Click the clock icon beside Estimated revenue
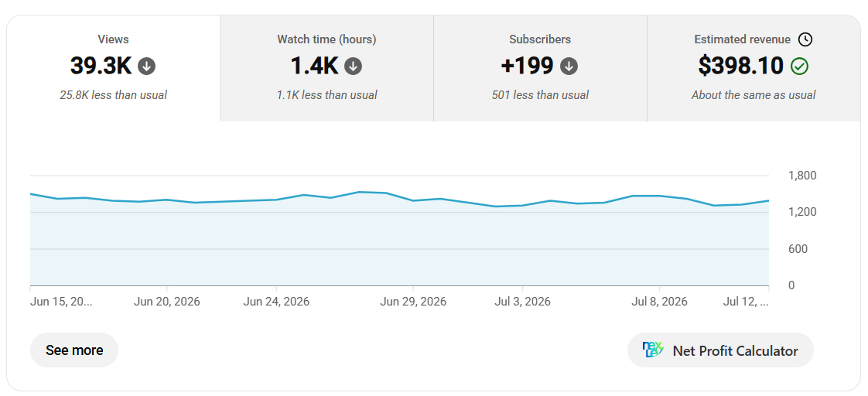868x396 pixels. (x=805, y=39)
